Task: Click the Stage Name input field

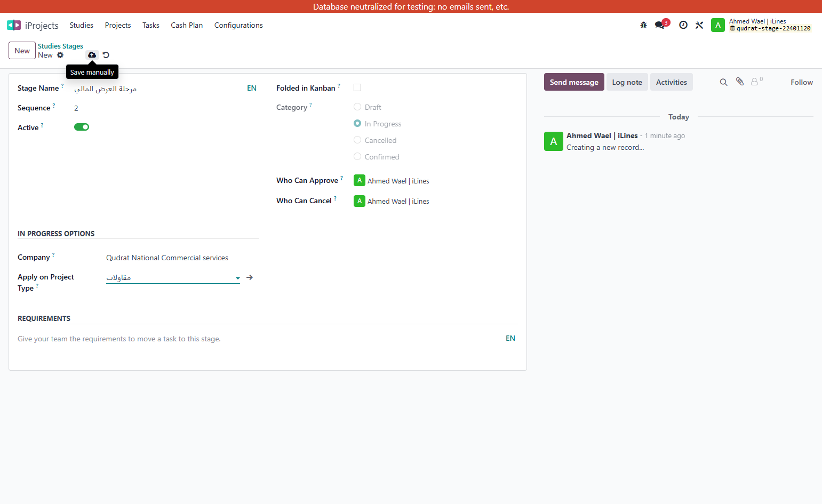Action: coord(158,89)
